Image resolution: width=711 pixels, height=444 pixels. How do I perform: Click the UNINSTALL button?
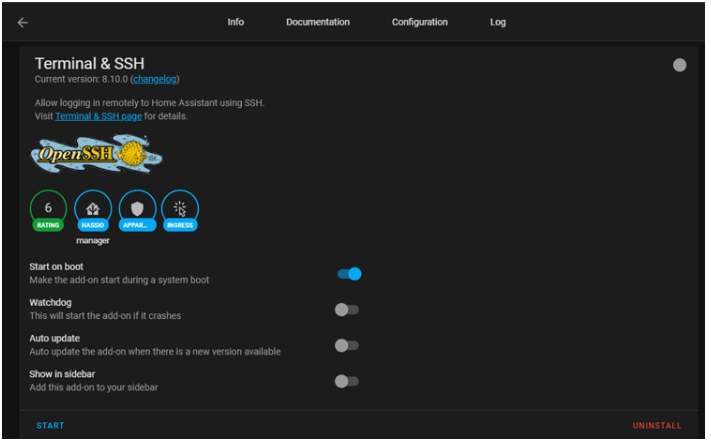[656, 426]
